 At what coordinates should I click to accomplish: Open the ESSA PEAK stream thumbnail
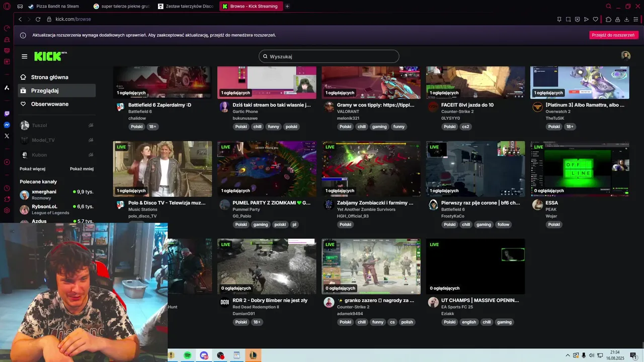tap(580, 168)
